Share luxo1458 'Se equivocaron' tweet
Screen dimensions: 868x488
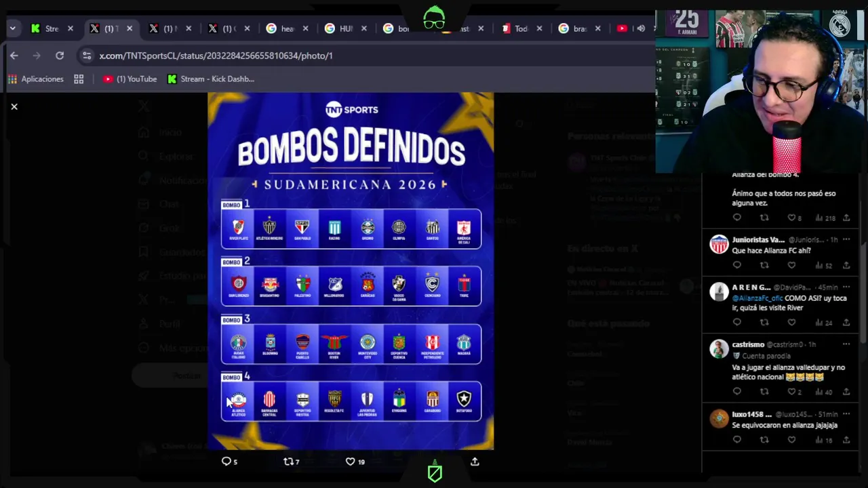point(846,440)
